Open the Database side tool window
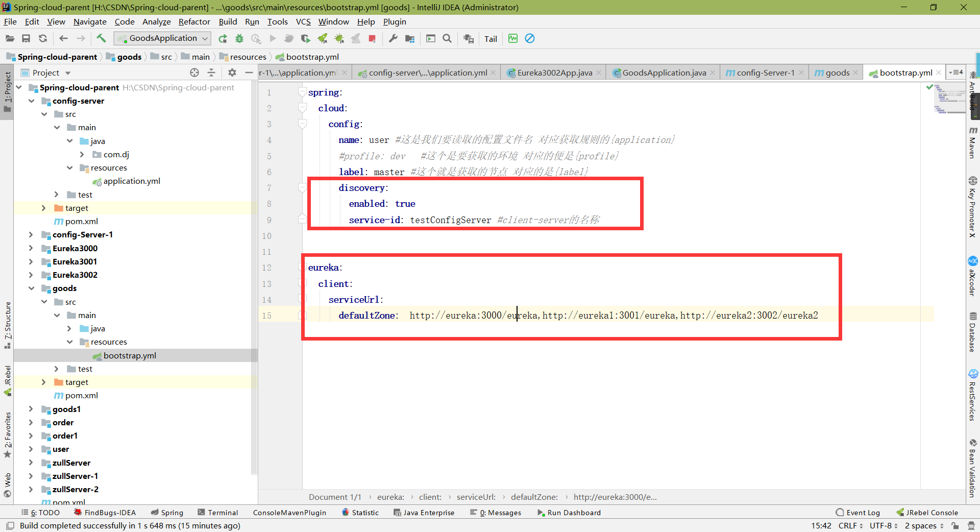 click(x=973, y=332)
